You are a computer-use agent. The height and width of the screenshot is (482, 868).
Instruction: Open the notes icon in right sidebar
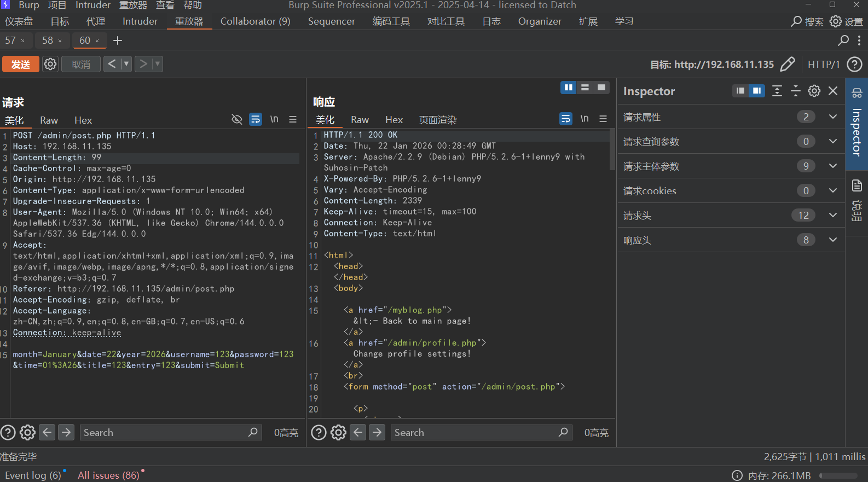click(x=857, y=186)
